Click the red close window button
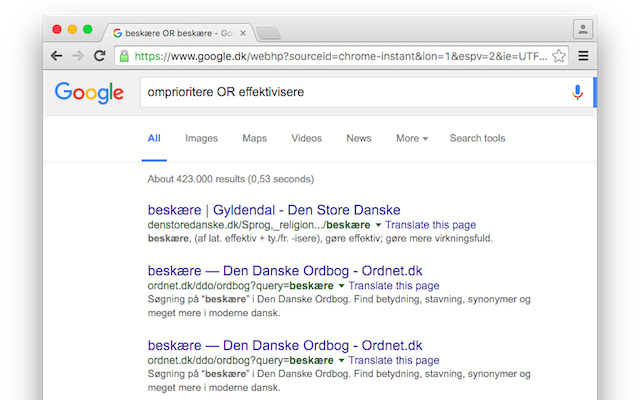The width and height of the screenshot is (640, 400). pyautogui.click(x=57, y=29)
